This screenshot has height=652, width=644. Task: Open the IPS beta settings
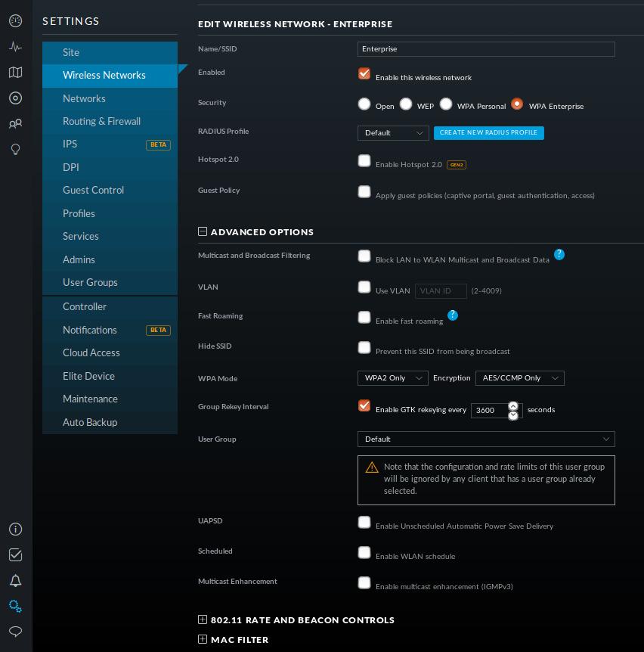pyautogui.click(x=110, y=144)
